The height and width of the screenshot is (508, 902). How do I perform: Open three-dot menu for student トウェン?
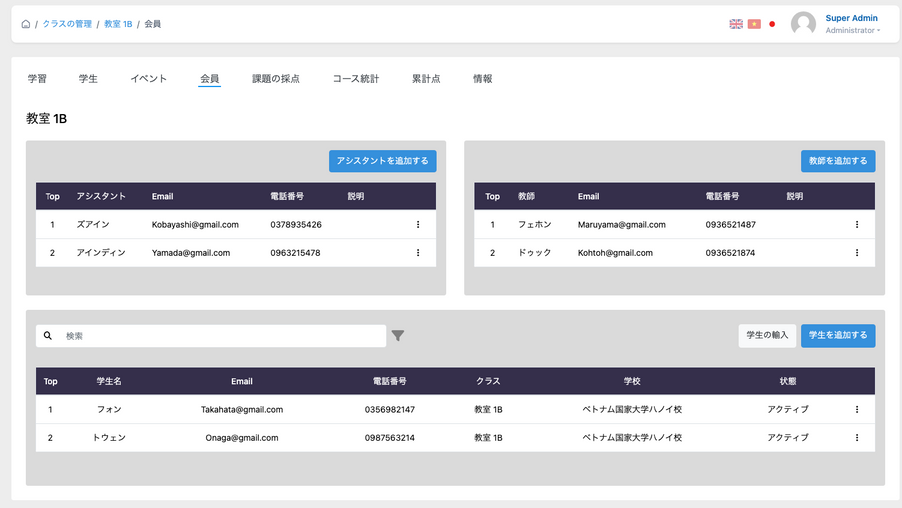(x=857, y=438)
